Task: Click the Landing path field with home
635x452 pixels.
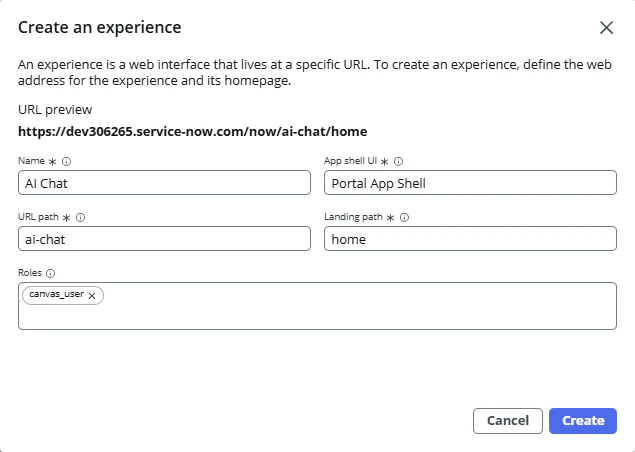Action: point(470,239)
